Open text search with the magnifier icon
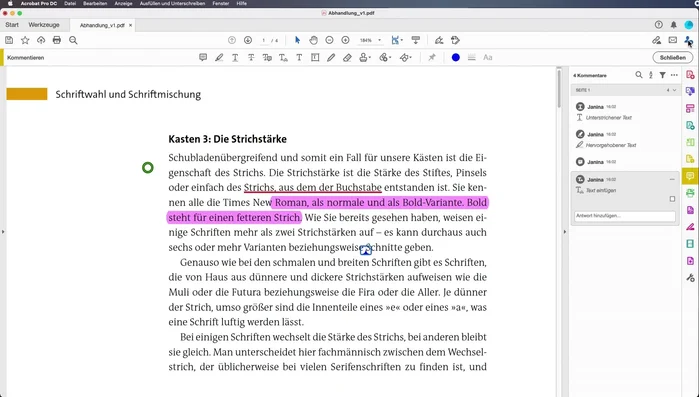This screenshot has width=699, height=397. pos(73,40)
